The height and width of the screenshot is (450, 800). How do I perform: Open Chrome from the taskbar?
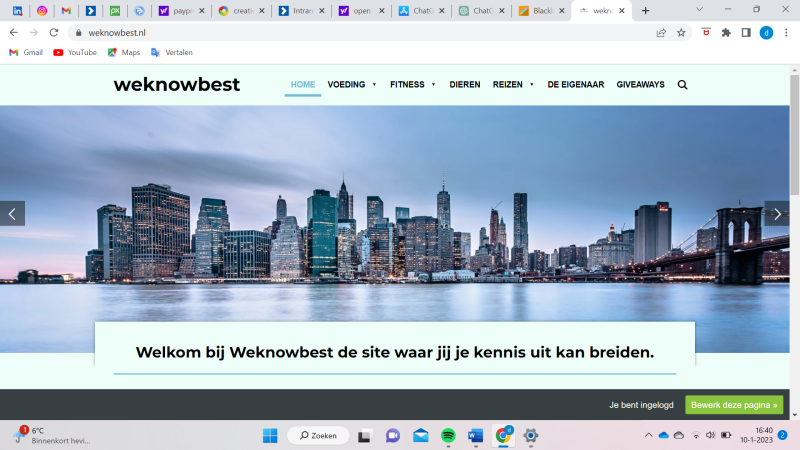click(x=504, y=435)
